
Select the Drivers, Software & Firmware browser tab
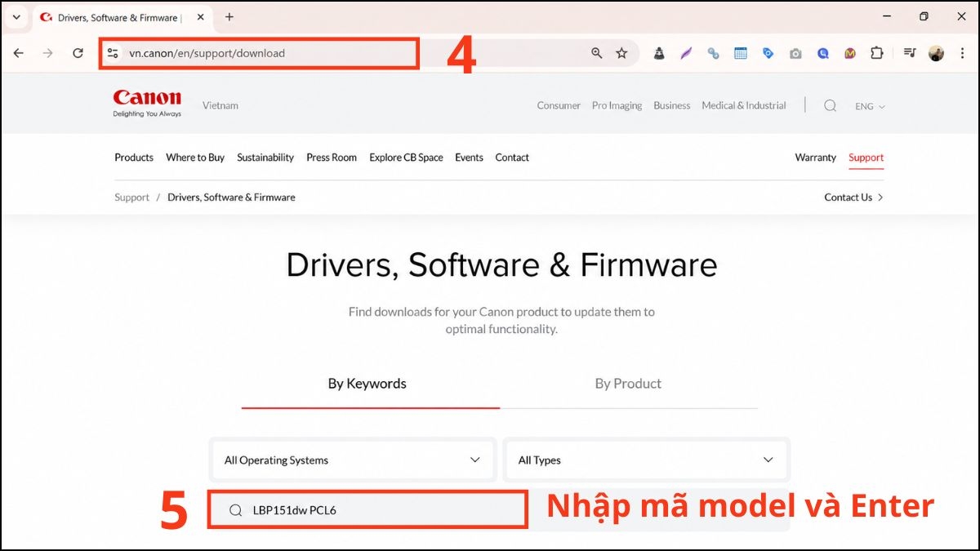121,17
